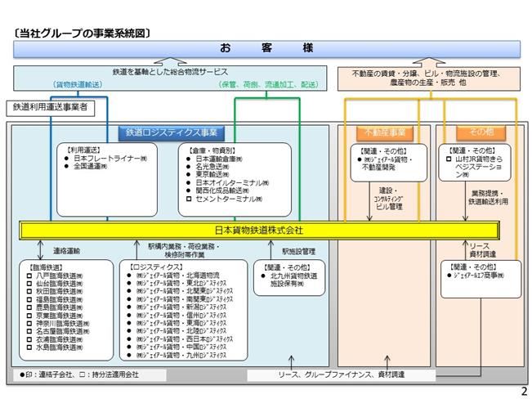
Task: Click ジェイアールエフ商事㈱ entry
Action: (x=476, y=276)
